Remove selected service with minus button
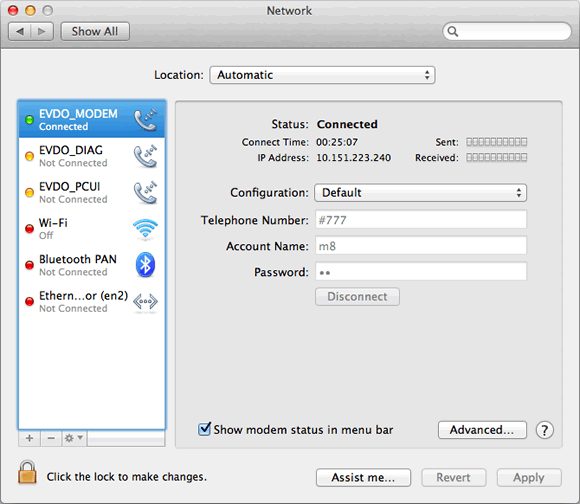Screen dimensions: 580x504 pos(51,439)
